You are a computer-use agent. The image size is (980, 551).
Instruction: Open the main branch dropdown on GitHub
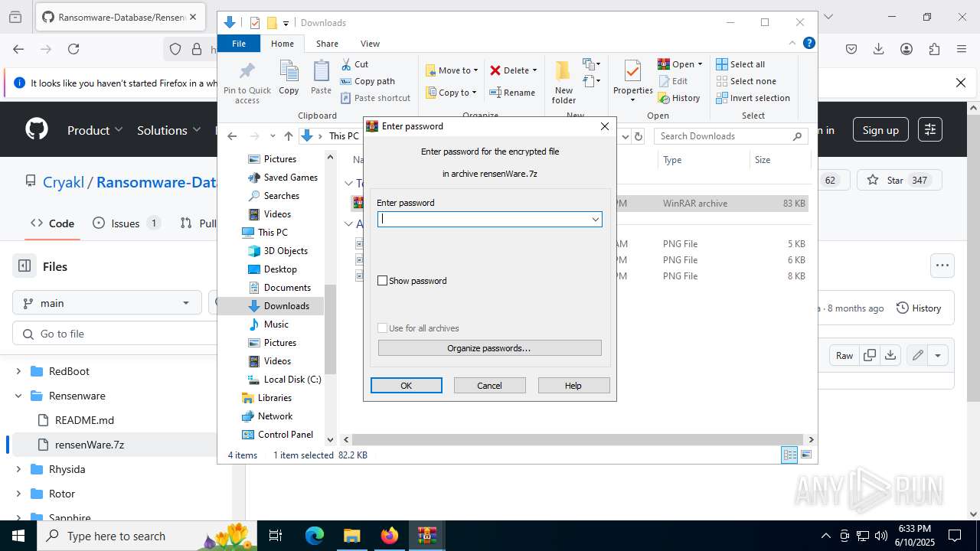point(106,303)
